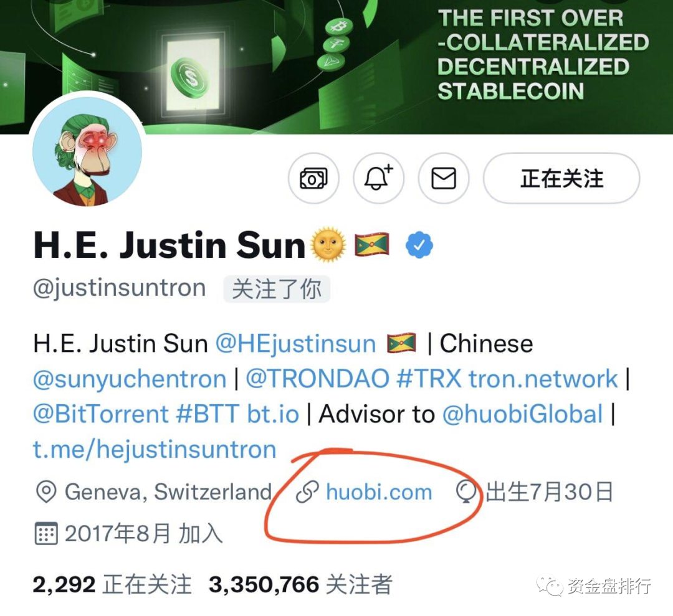Open the @HEjustinsun mention link
This screenshot has height=616, width=673.
pos(295,344)
